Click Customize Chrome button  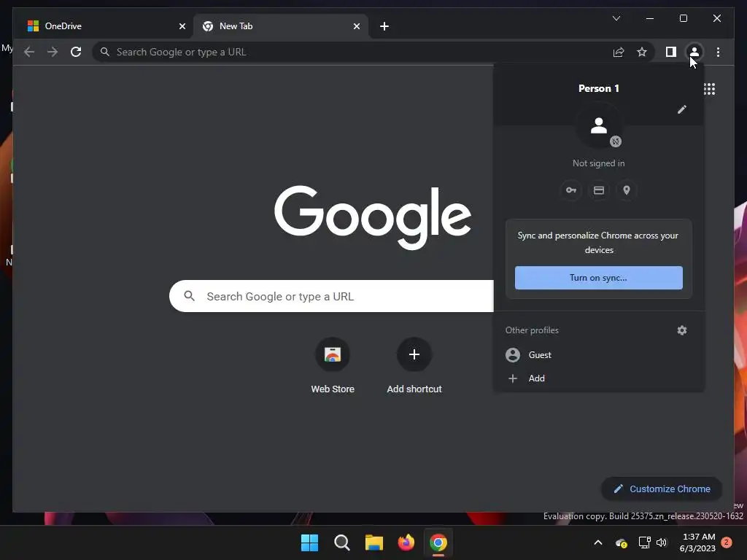(662, 489)
